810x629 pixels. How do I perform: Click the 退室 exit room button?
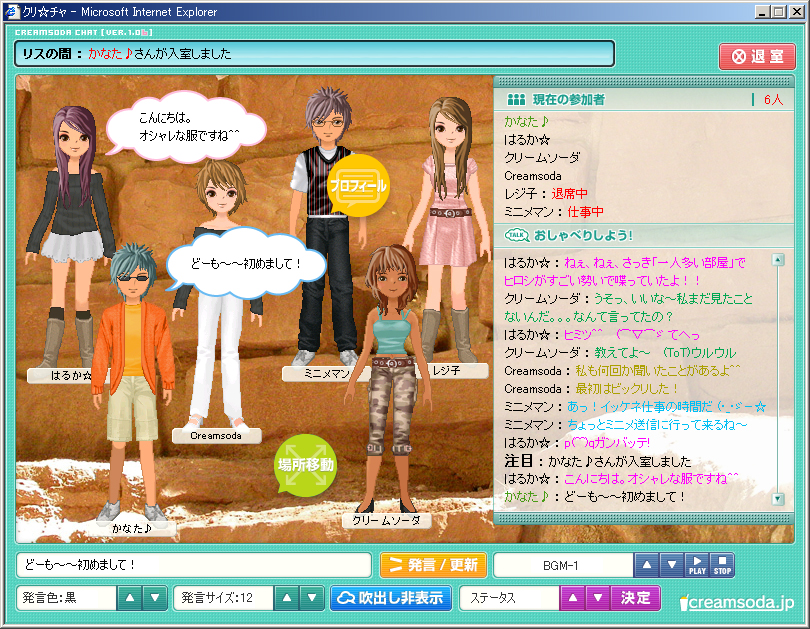point(757,56)
